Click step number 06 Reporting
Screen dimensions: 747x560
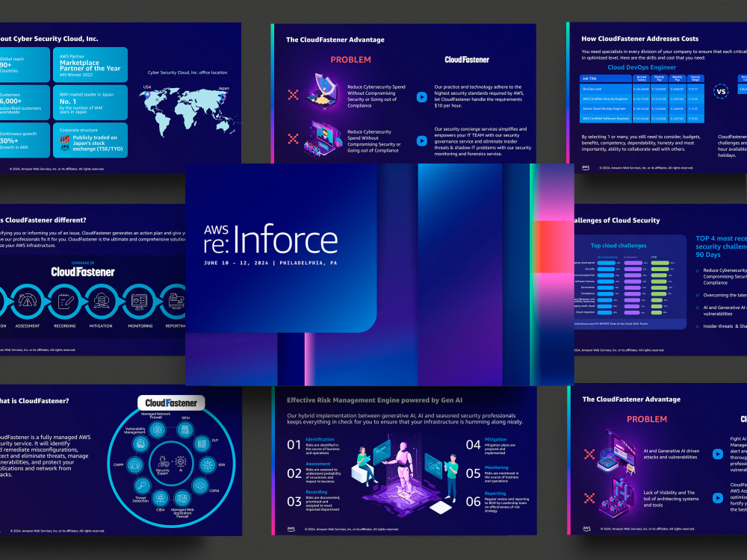(473, 502)
